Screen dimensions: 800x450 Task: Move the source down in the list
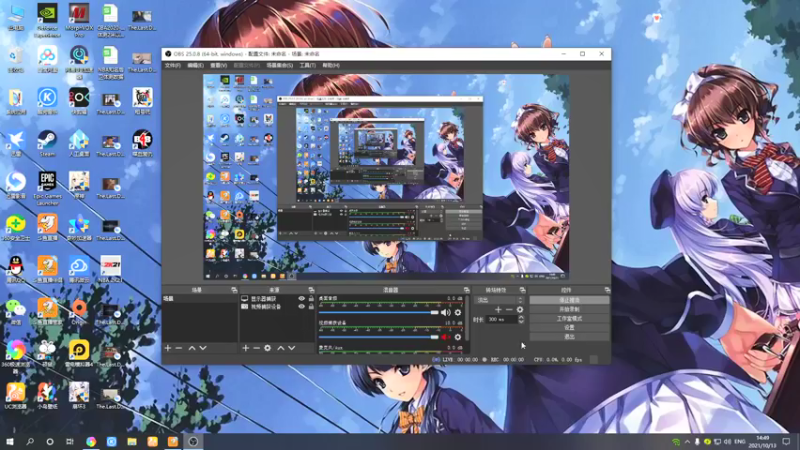pos(292,348)
